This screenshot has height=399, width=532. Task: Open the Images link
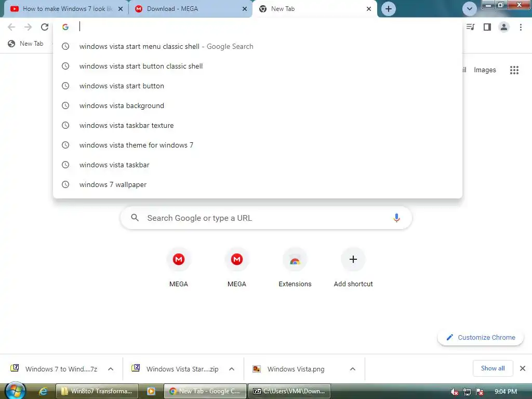coord(485,70)
